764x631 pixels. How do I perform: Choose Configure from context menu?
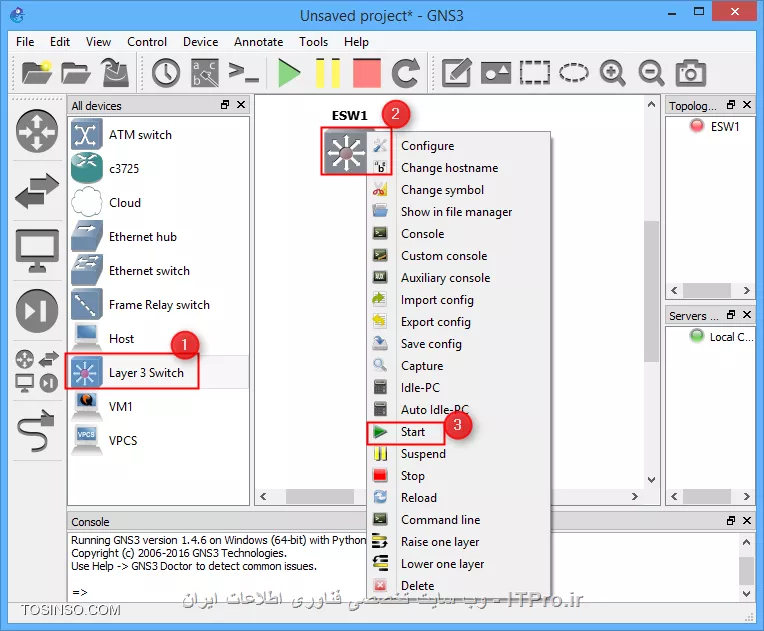[x=458, y=146]
